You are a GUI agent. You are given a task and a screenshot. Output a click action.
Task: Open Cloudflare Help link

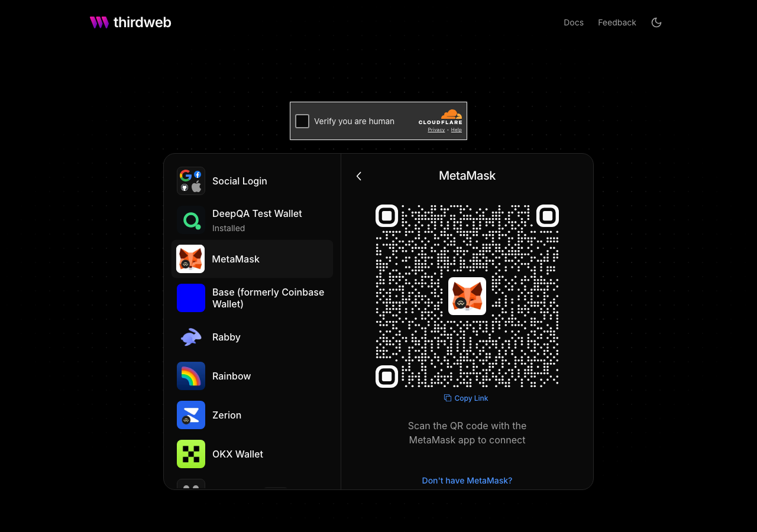457,129
